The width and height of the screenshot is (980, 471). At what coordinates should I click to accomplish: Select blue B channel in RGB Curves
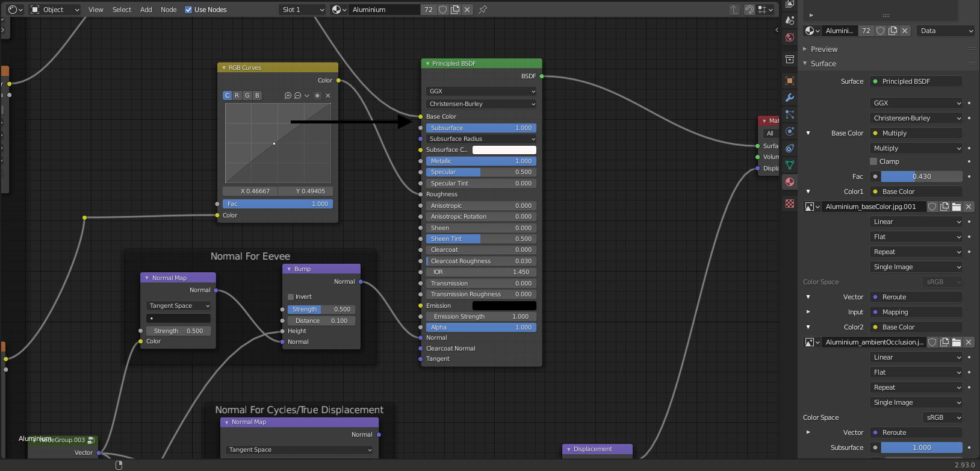(x=258, y=96)
